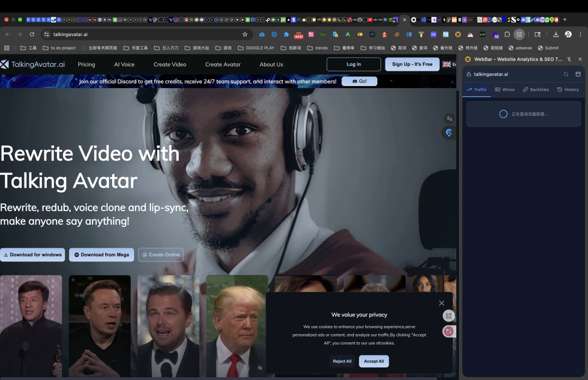Open the Create Video menu item

click(170, 65)
